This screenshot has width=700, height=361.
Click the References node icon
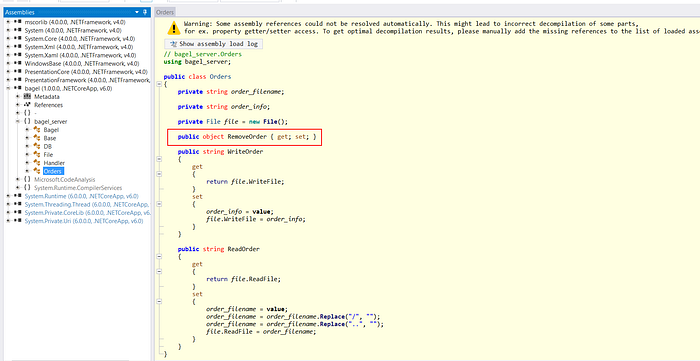click(27, 105)
